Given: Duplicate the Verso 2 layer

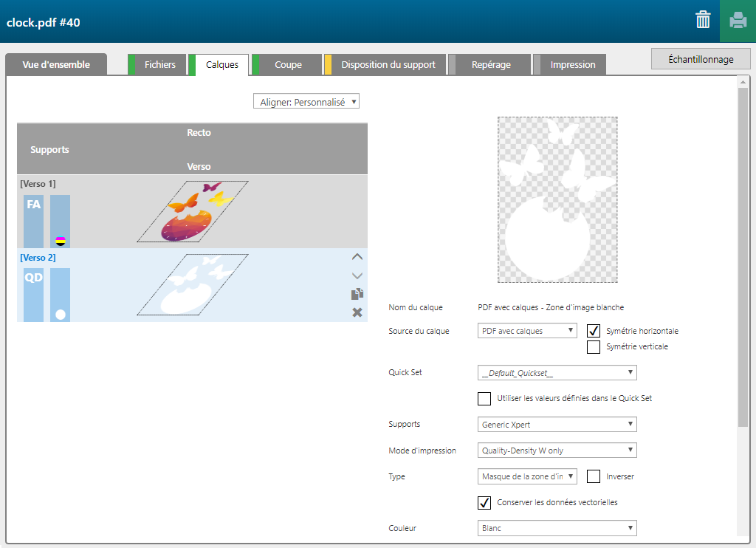Looking at the screenshot, I should [x=357, y=294].
